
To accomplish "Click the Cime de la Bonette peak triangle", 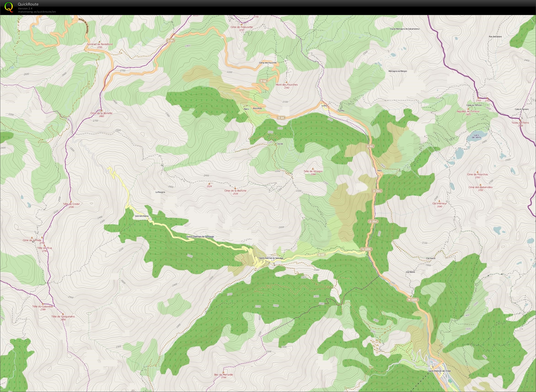I will click(x=101, y=110).
